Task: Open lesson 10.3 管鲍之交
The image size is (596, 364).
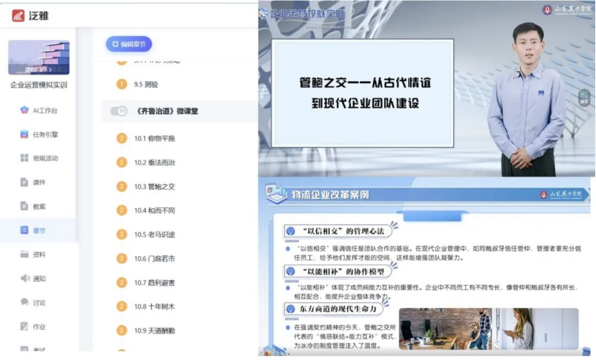Action: 154,187
